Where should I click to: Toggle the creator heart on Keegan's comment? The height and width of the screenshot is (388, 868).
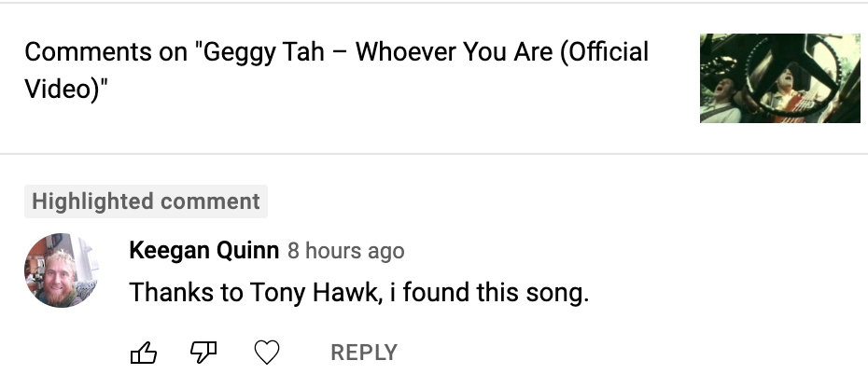pos(267,353)
